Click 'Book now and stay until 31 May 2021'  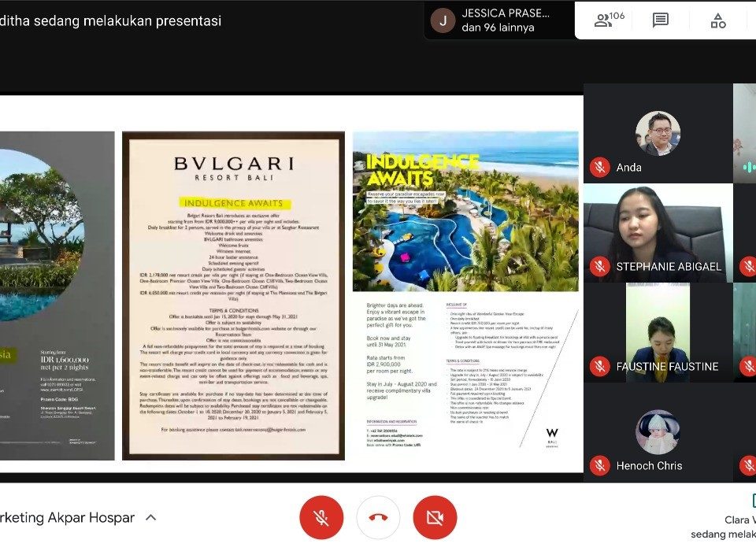388,342
